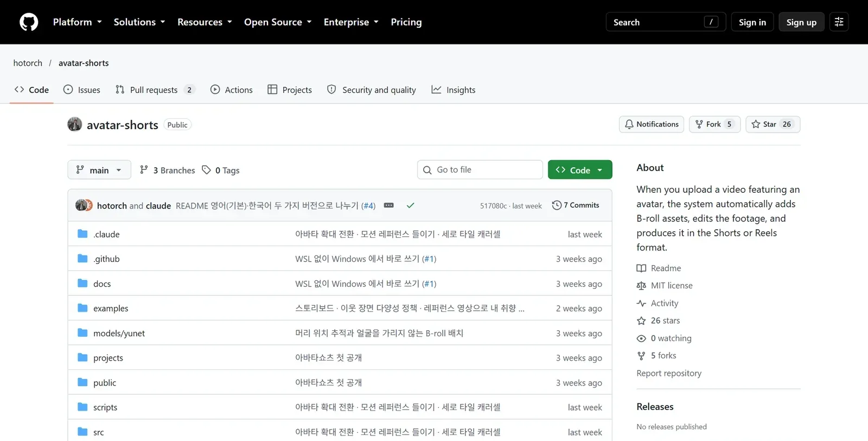View the green checkmark build status
Image resolution: width=868 pixels, height=441 pixels.
411,205
